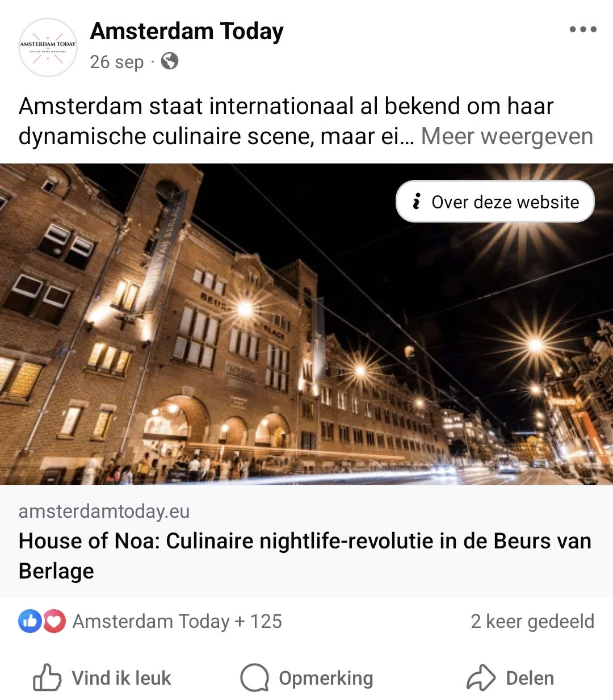Click the Amsterdam Today profile logo
Image resolution: width=613 pixels, height=700 pixels.
coord(48,48)
